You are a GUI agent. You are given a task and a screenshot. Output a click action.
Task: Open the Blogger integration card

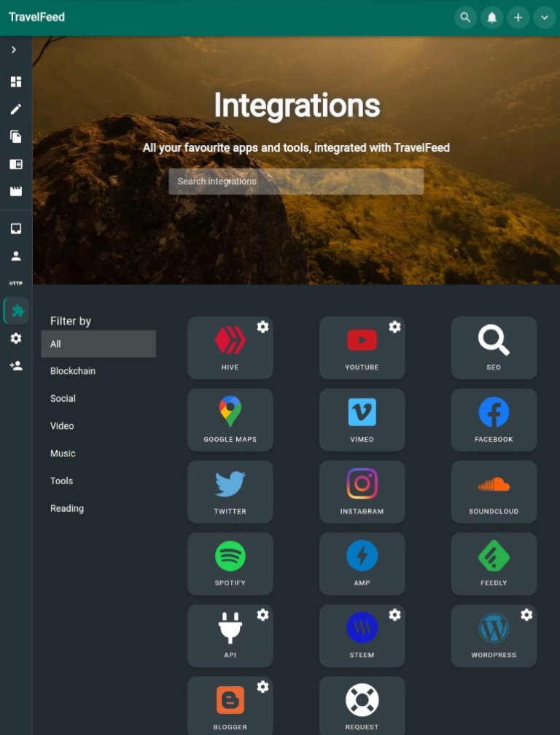(x=230, y=706)
